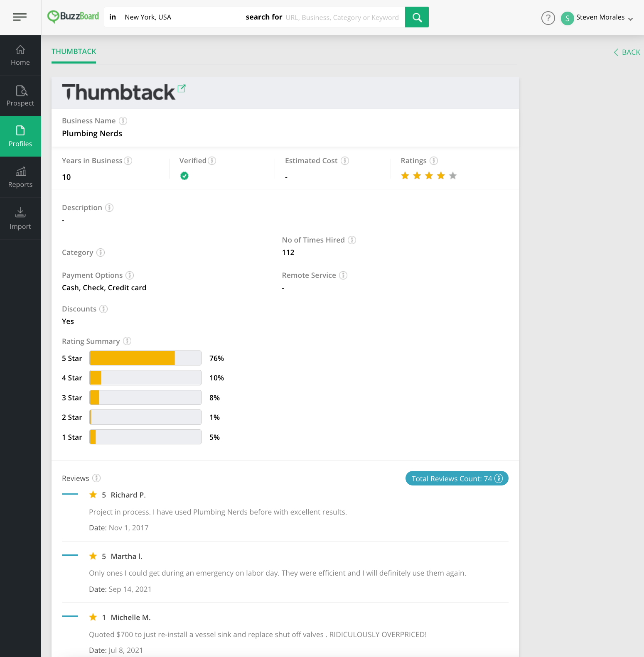Click info icon next to Reviews label
Viewport: 644px width, 657px height.
pyautogui.click(x=96, y=478)
